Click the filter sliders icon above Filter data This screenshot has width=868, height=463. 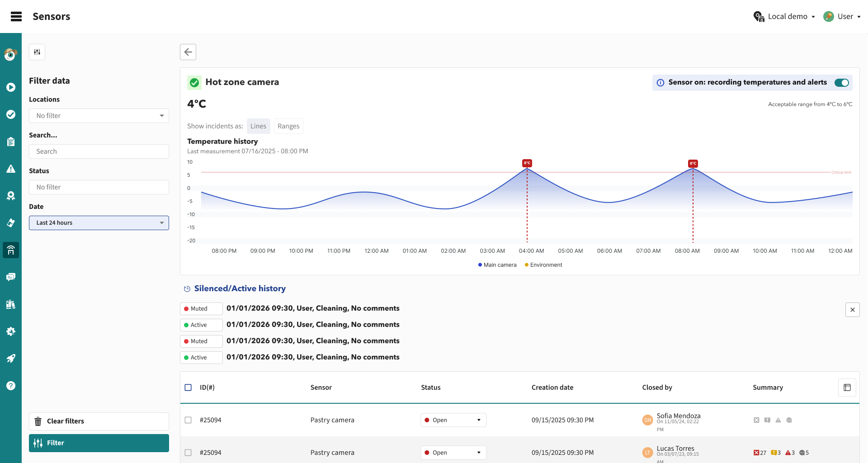37,52
